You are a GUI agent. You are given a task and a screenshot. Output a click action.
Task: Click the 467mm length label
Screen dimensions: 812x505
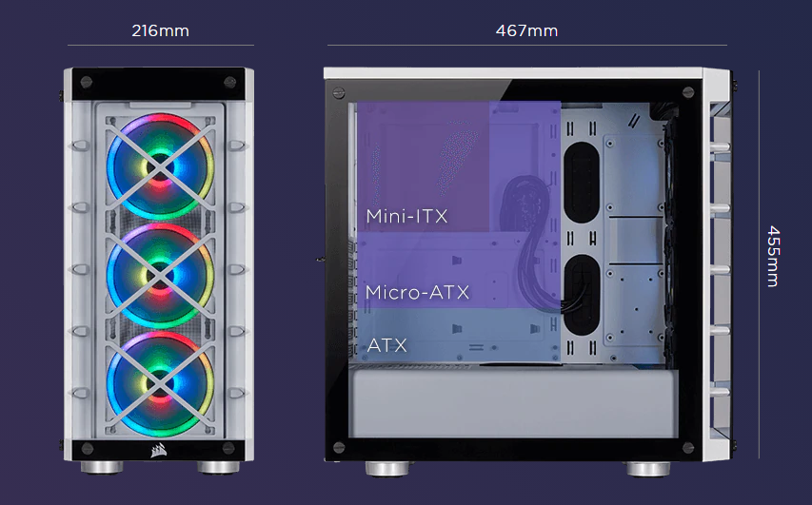tap(526, 30)
